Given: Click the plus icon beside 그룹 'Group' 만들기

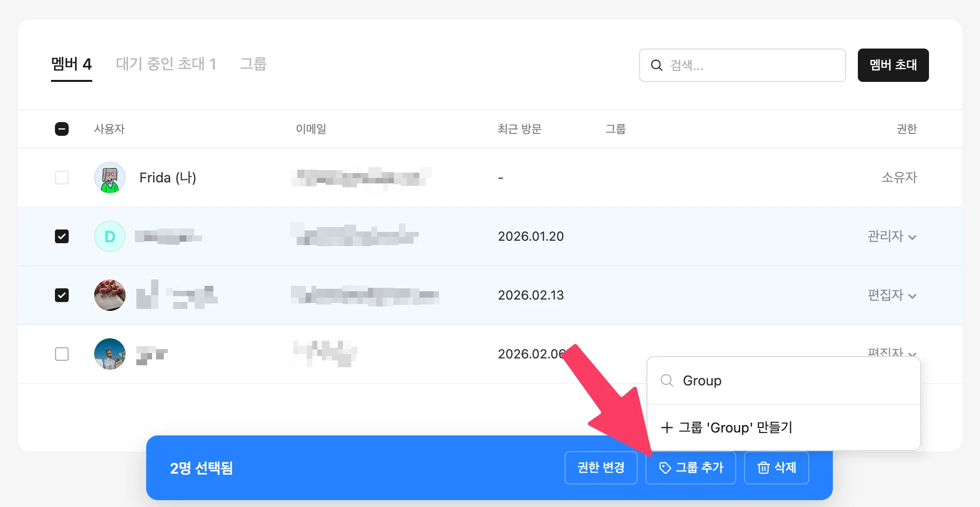Looking at the screenshot, I should coord(667,428).
